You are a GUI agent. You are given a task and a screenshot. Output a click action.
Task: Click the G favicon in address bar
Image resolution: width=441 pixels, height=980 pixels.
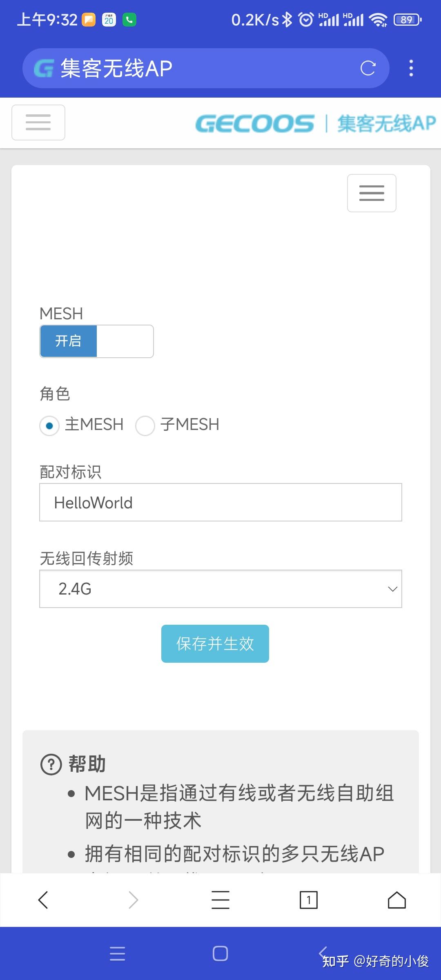(45, 67)
